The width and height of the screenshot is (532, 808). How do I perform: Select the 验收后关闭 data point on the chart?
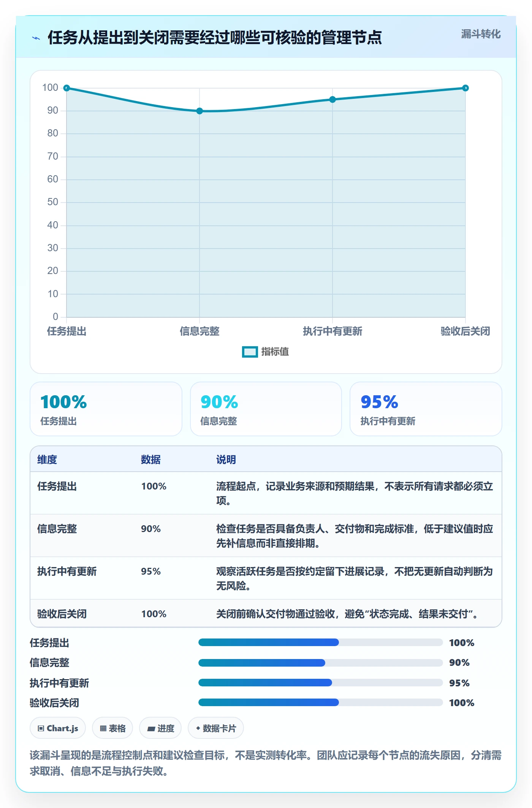click(x=465, y=88)
